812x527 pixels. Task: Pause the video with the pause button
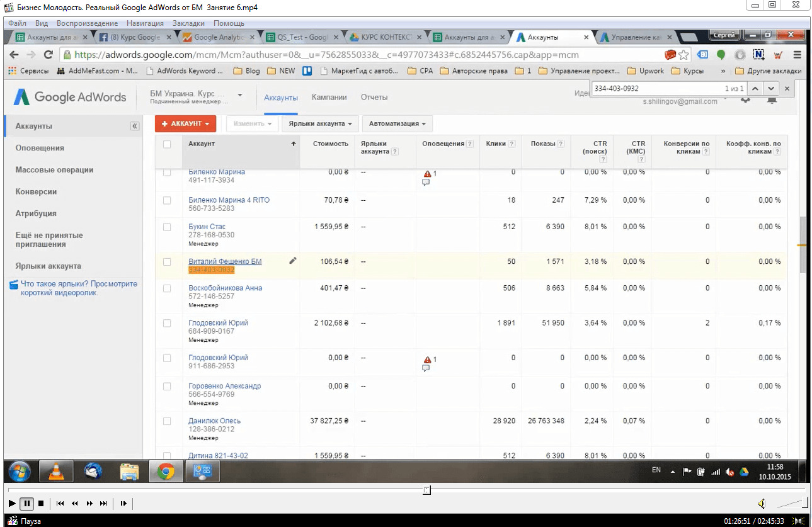tap(26, 504)
